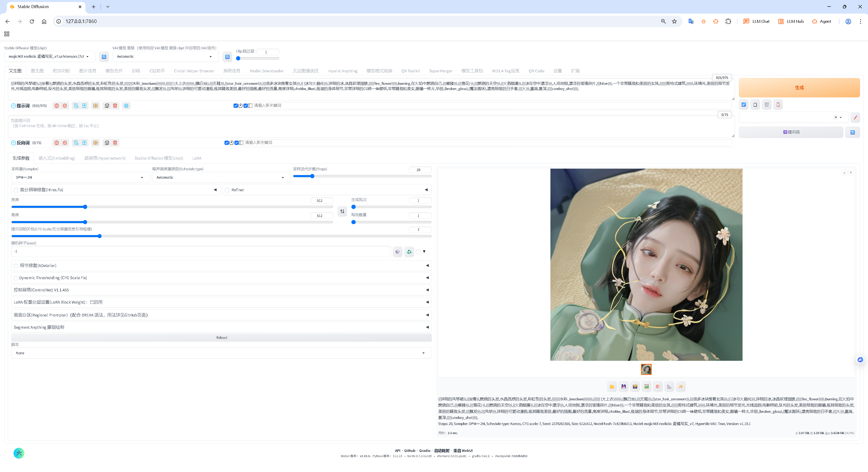Screen dimensions: 868x472
Task: Click the paint palette icon under the image
Action: tap(658, 386)
